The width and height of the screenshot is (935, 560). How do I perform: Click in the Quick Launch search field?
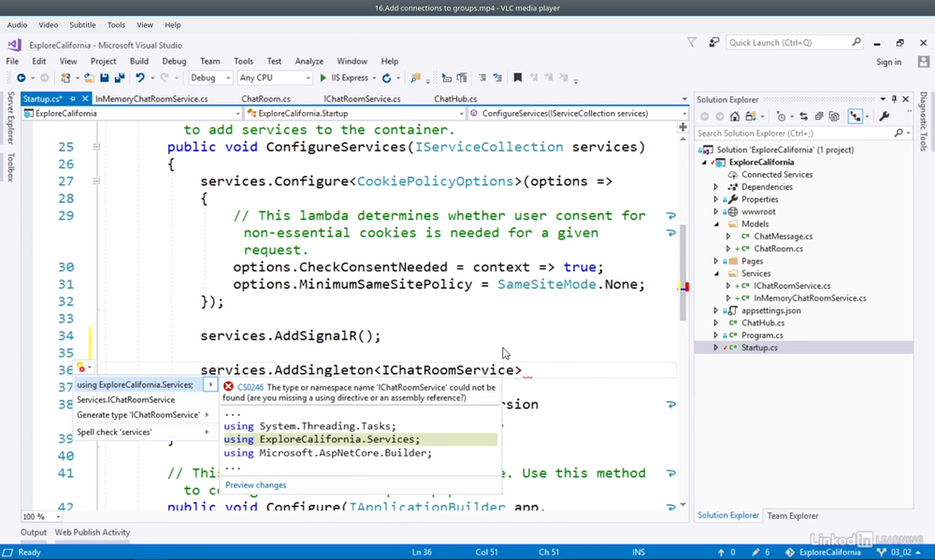coord(788,42)
